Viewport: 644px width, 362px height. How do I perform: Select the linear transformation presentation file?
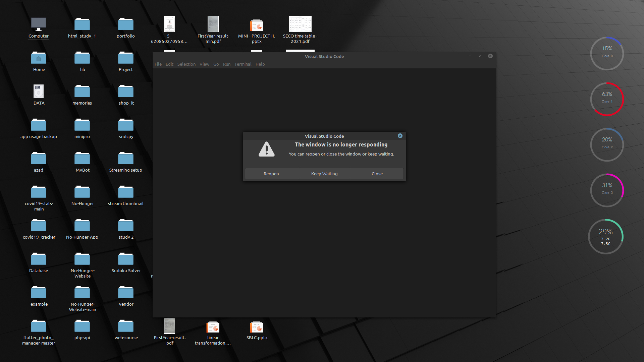[213, 332]
